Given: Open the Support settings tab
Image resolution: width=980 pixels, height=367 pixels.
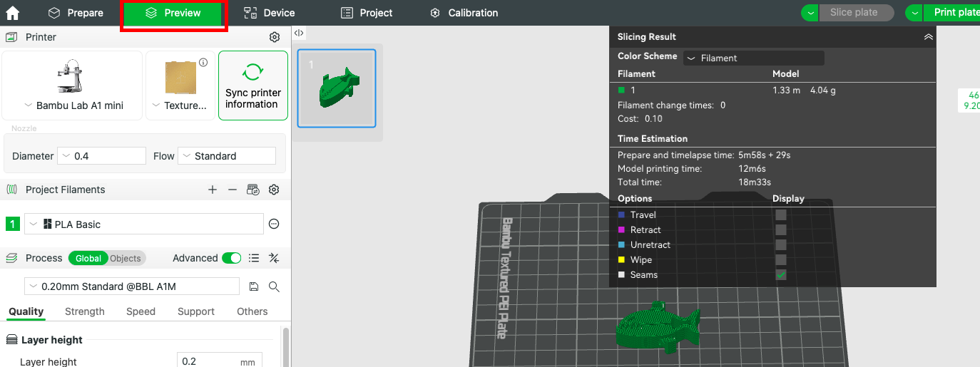Looking at the screenshot, I should pyautogui.click(x=196, y=311).
